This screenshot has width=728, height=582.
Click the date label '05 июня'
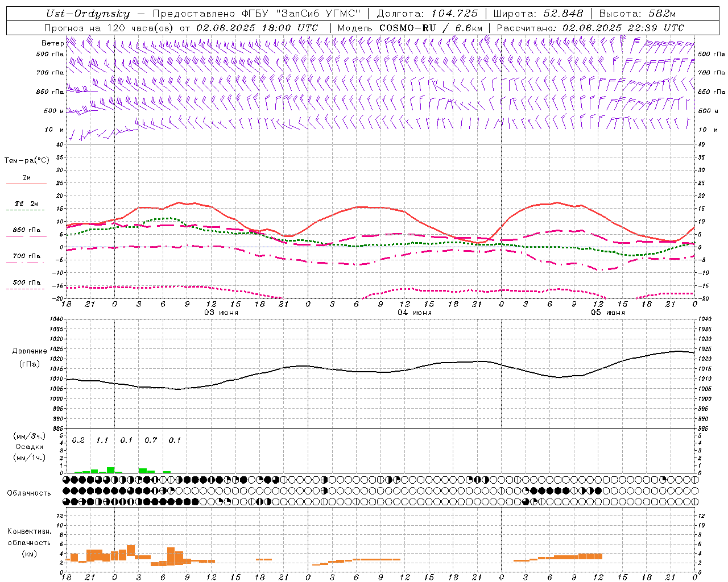point(608,313)
